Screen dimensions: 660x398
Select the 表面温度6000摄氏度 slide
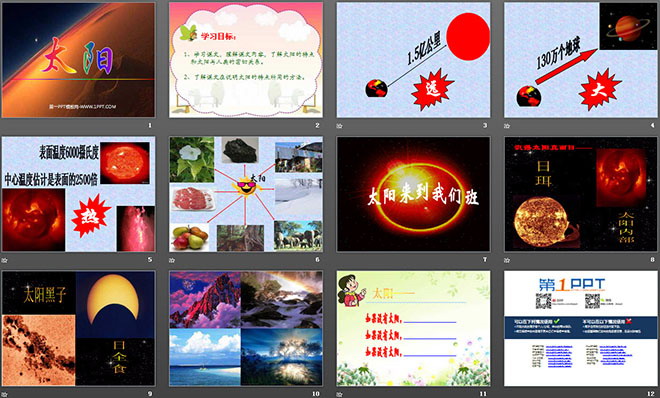(x=78, y=194)
